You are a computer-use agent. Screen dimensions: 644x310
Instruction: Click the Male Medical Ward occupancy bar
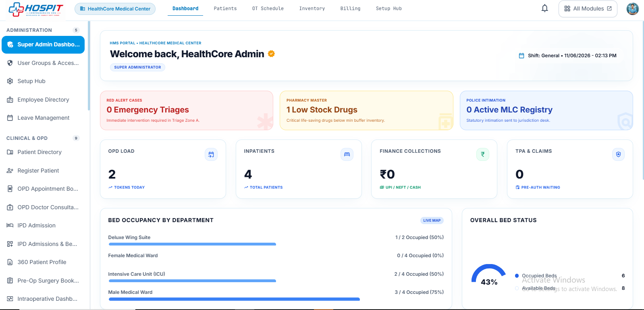[234, 299]
